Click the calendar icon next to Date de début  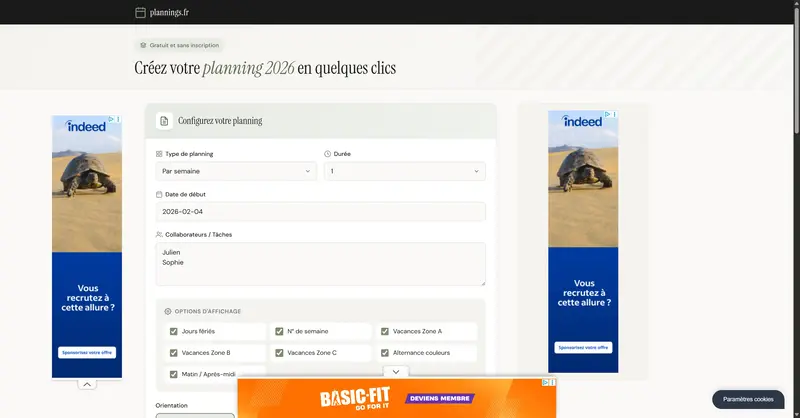pyautogui.click(x=159, y=194)
